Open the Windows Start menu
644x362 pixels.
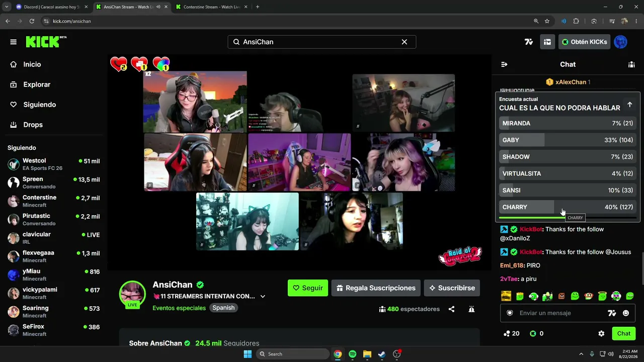(x=248, y=354)
